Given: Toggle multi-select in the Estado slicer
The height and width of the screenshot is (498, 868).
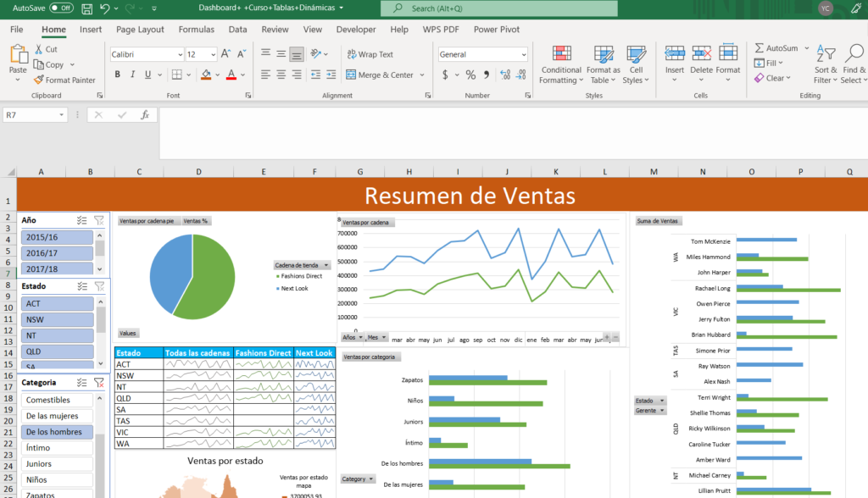Looking at the screenshot, I should coord(82,286).
